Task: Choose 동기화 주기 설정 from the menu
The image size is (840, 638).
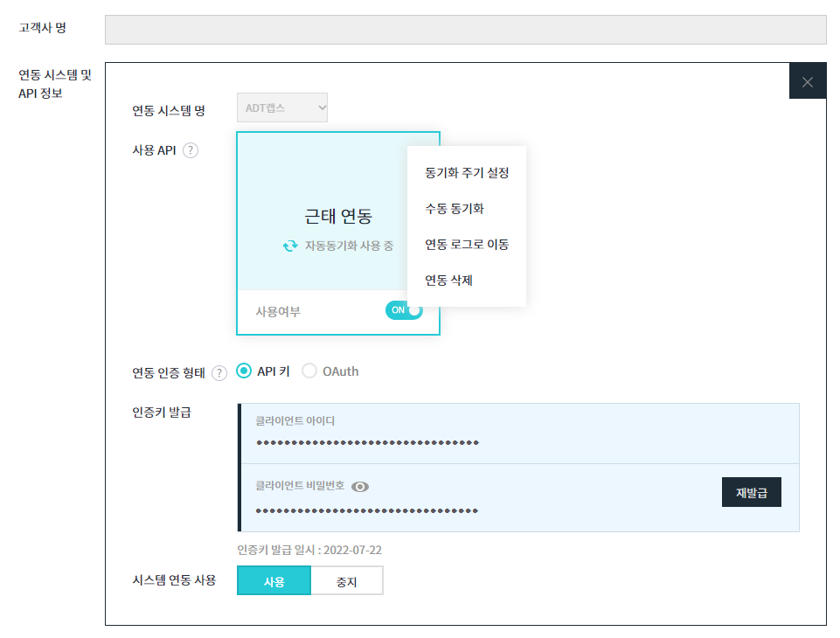Action: coord(466,173)
